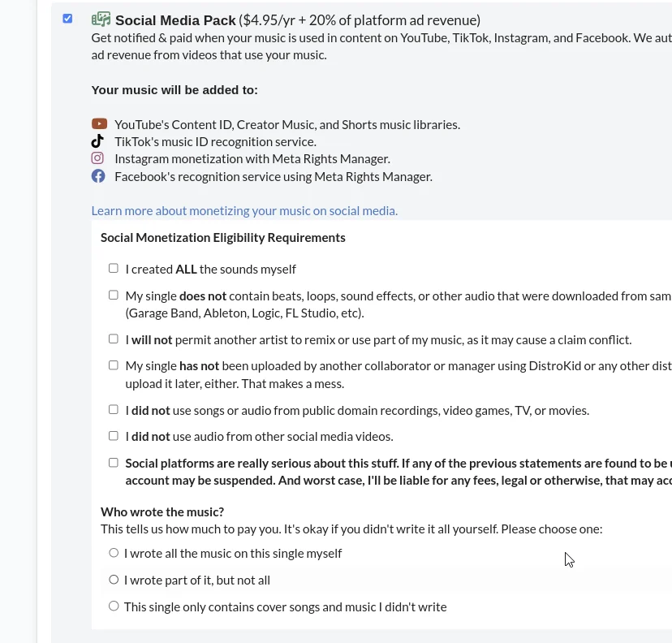Tick 'did not use songs from public domain'

[x=113, y=409]
